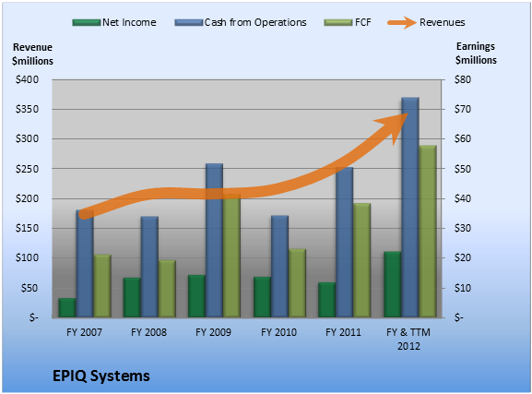Click the orange Revenues trend arrowhead
Screen dimensions: 532x394
(394, 125)
